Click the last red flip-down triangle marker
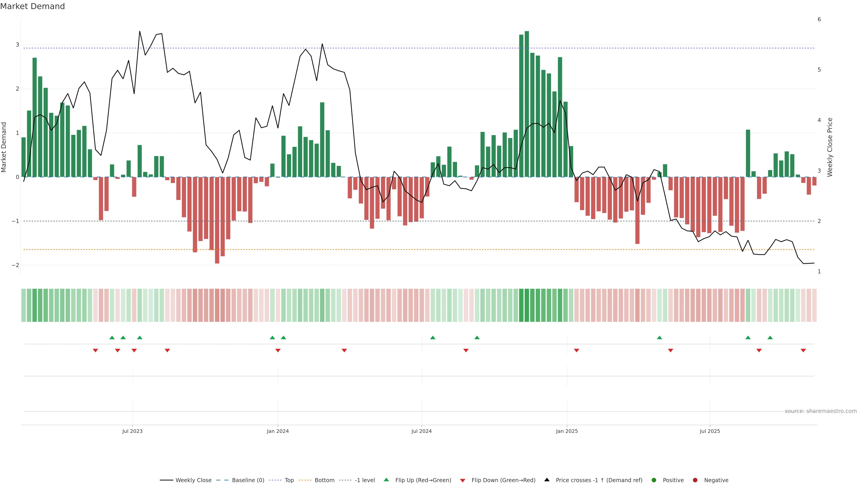The width and height of the screenshot is (868, 488). coord(803,351)
